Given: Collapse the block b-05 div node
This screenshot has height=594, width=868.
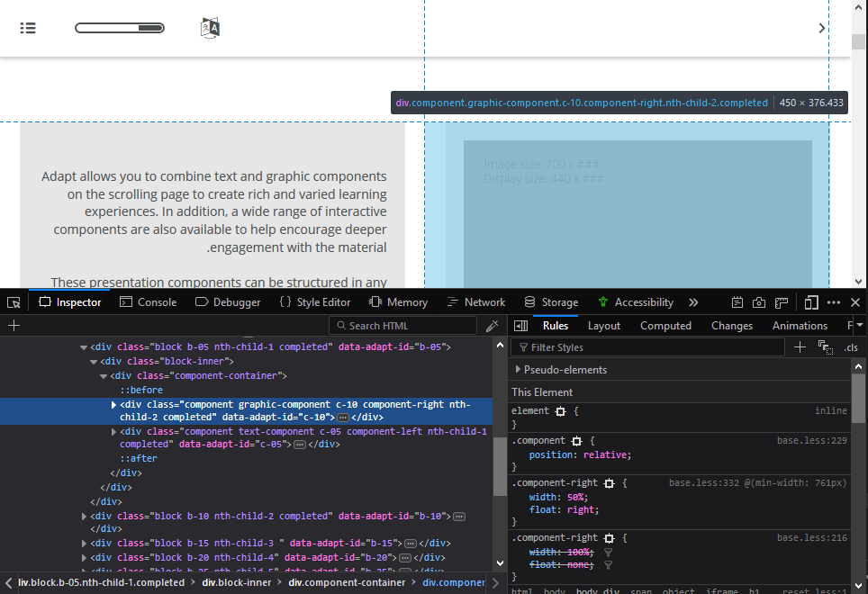Looking at the screenshot, I should tap(84, 347).
